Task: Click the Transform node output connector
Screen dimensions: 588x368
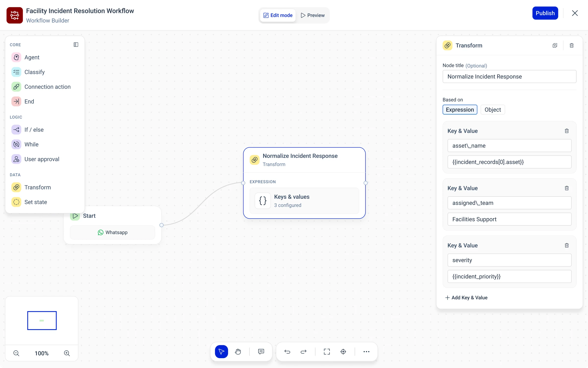Action: [x=366, y=183]
